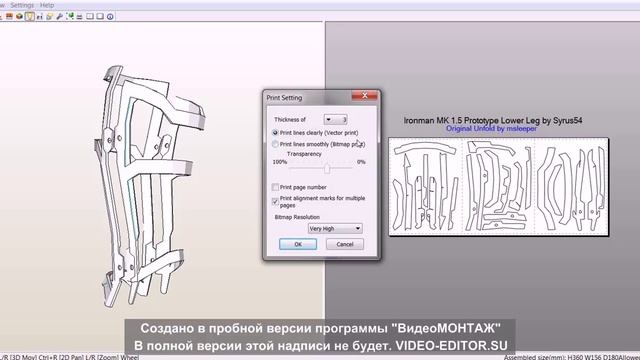Image resolution: width=640 pixels, height=360 pixels.
Task: Click the orange open-file toolbar icon
Action: (x=9, y=16)
